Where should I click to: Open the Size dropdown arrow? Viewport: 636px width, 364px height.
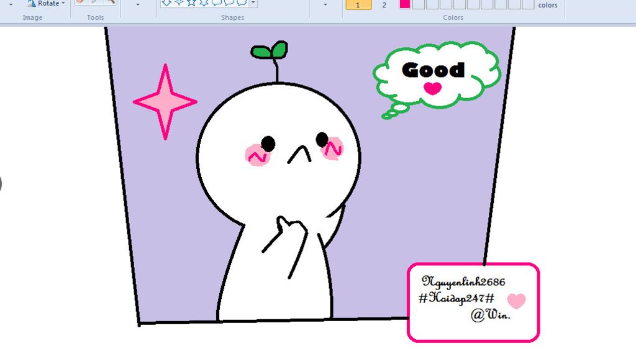(x=325, y=4)
